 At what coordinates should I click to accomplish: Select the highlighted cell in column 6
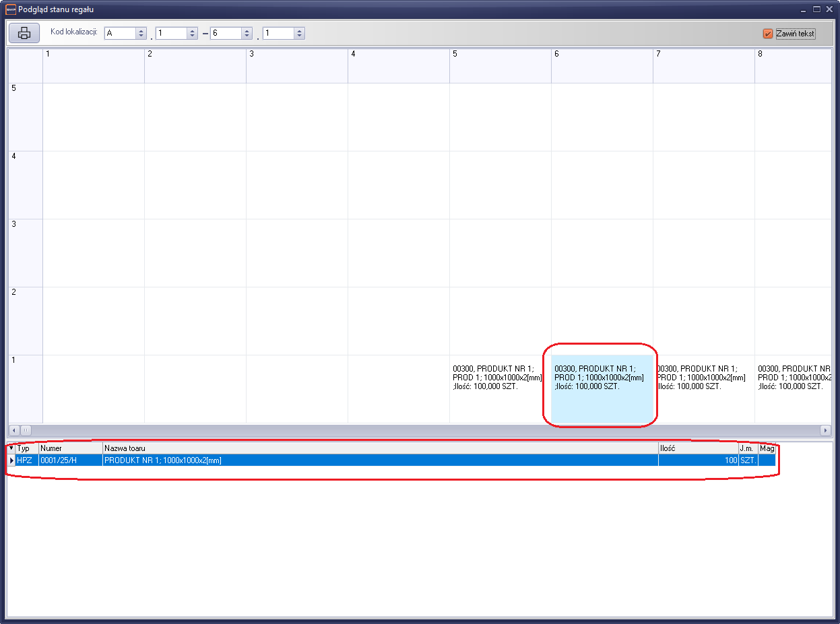coord(602,388)
